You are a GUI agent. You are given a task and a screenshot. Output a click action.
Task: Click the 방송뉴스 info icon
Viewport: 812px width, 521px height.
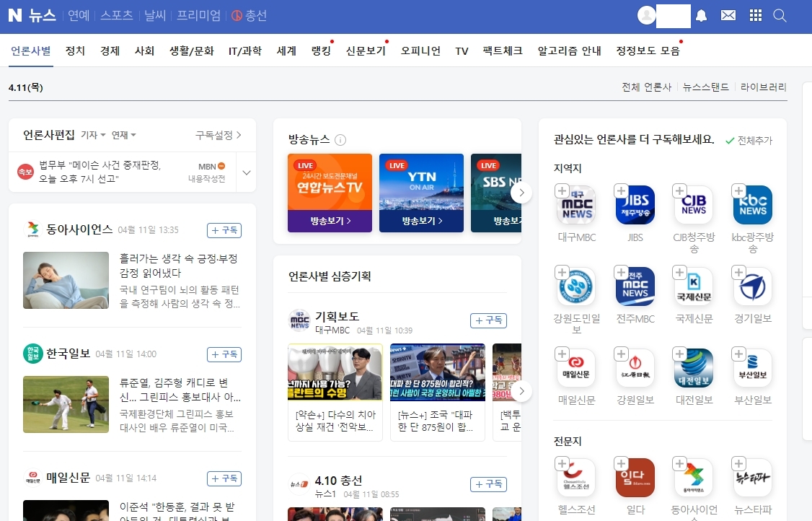[x=339, y=140]
